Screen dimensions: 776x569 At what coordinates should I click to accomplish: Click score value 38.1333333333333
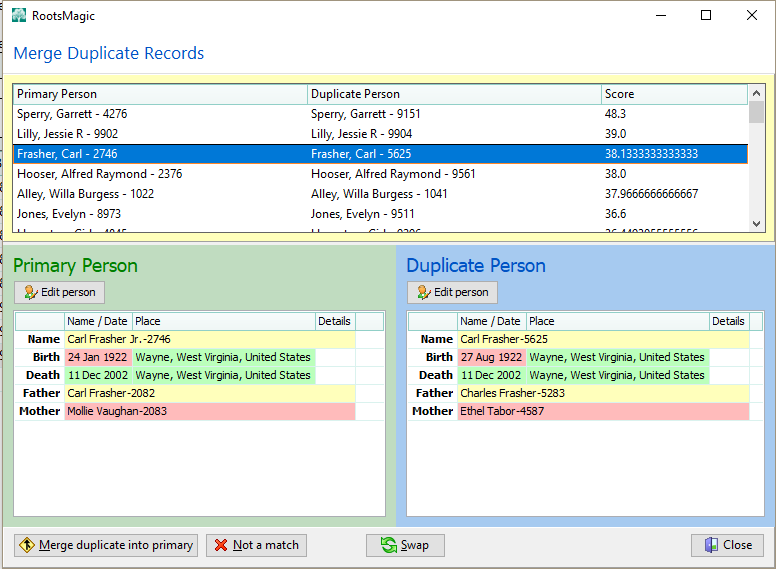coord(651,154)
